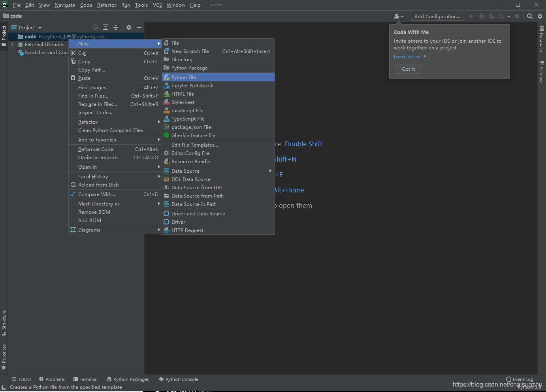Toggle the SciView side tool tab
This screenshot has height=392, width=546.
[542, 72]
